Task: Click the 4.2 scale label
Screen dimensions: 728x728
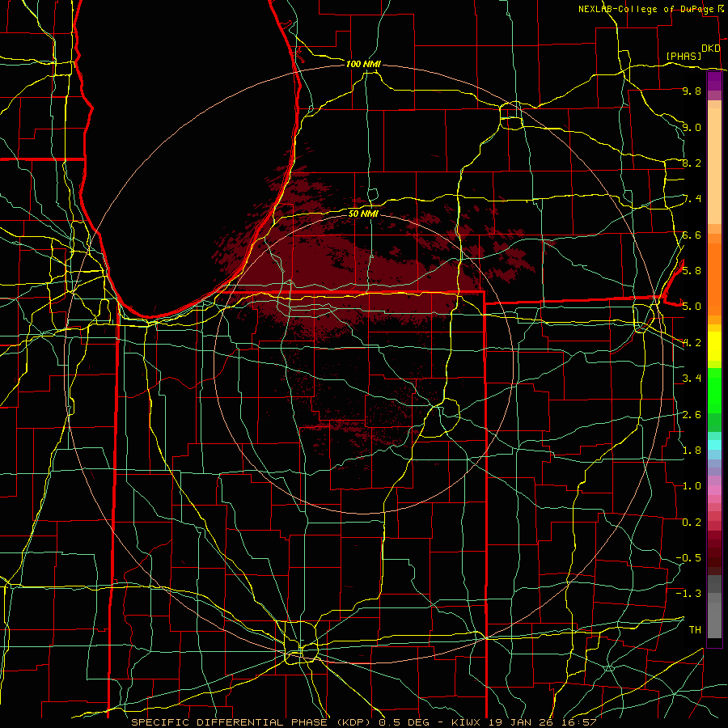Action: coord(692,343)
